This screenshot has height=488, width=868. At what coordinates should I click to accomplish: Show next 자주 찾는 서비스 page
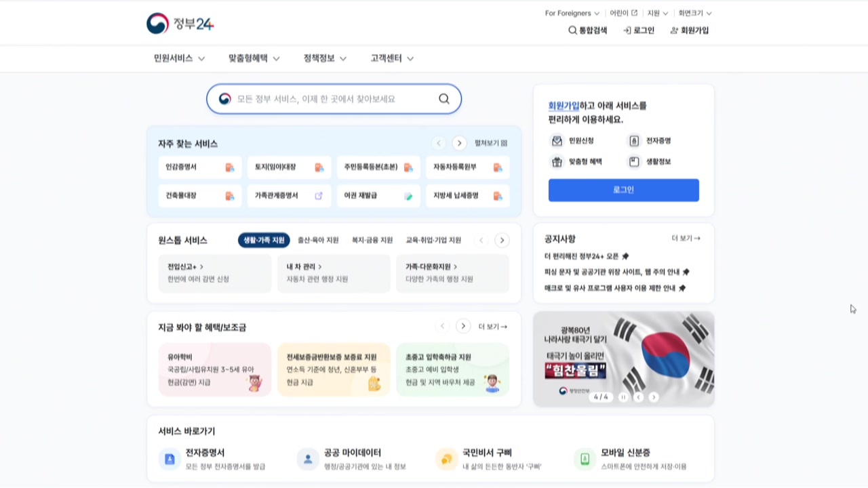(460, 143)
